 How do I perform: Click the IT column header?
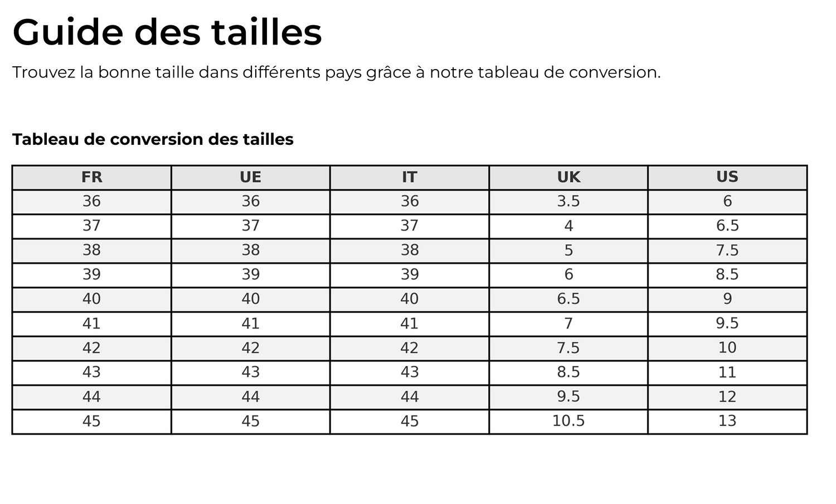click(x=409, y=177)
